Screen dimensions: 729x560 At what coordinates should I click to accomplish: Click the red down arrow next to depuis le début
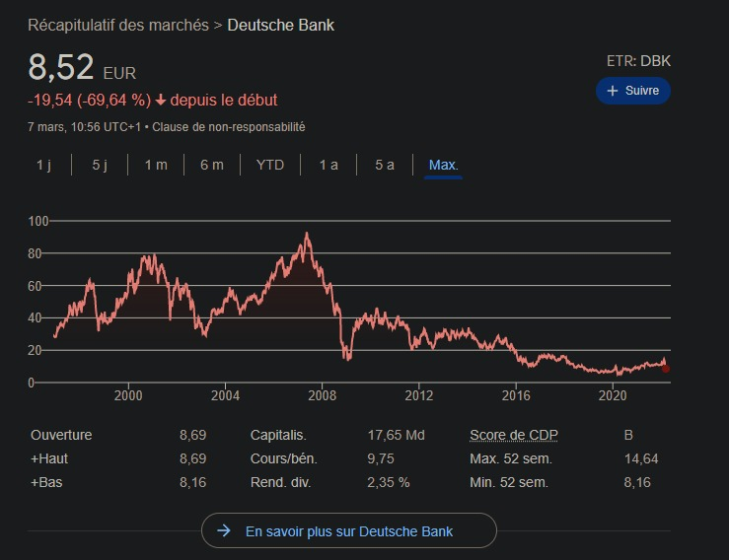pyautogui.click(x=161, y=100)
